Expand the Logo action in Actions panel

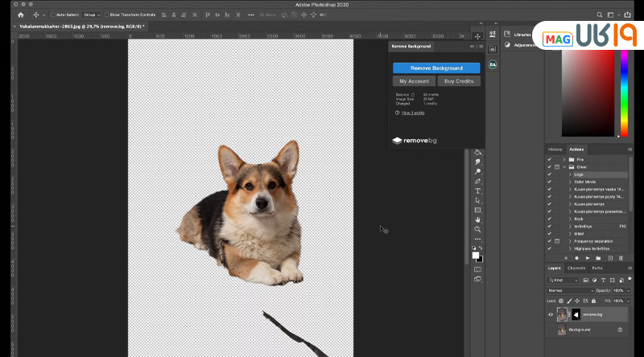click(571, 174)
